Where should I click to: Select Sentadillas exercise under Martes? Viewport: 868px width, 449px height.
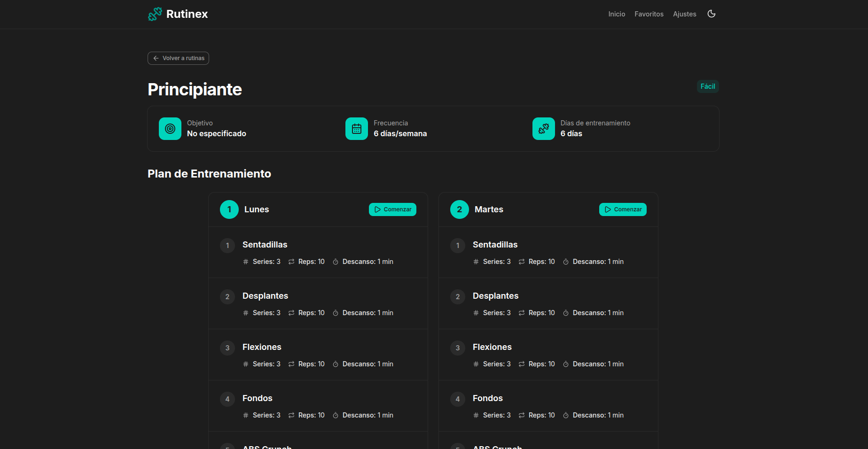pos(495,245)
